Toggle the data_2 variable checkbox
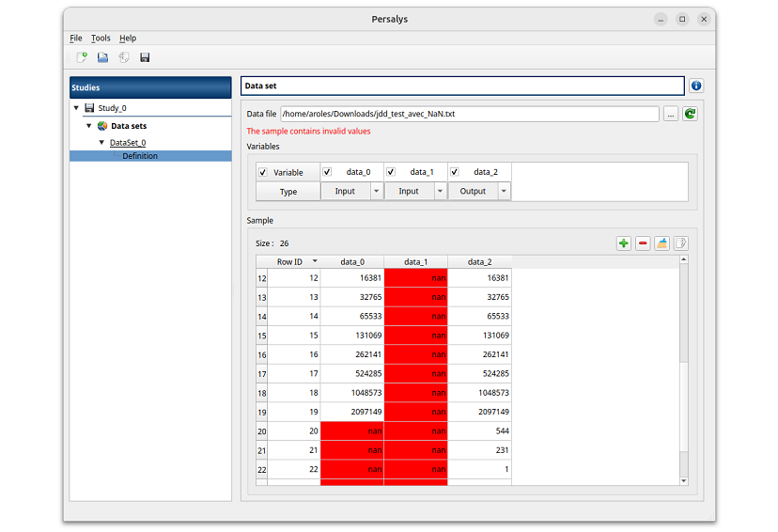Viewport: 778px width, 532px height. coord(455,172)
